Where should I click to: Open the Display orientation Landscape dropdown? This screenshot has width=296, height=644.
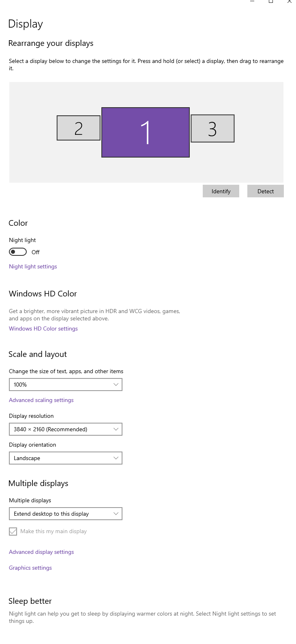pyautogui.click(x=66, y=458)
